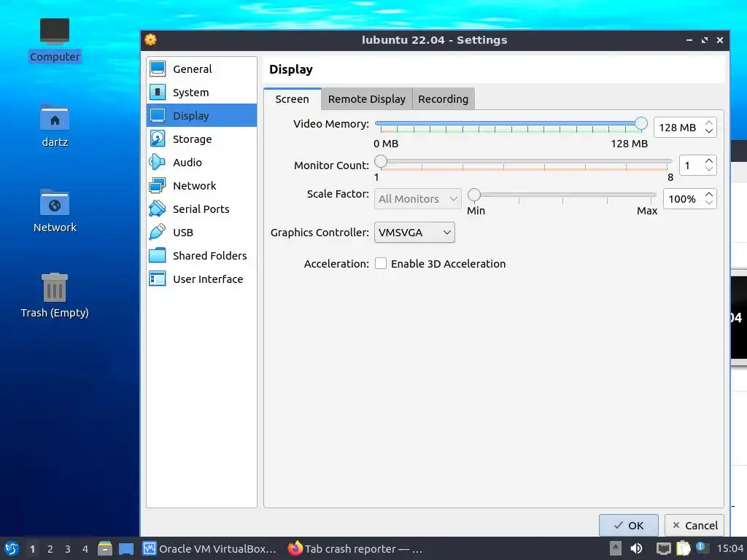Switch to the Screen tab
This screenshot has height=560, width=747.
[292, 99]
